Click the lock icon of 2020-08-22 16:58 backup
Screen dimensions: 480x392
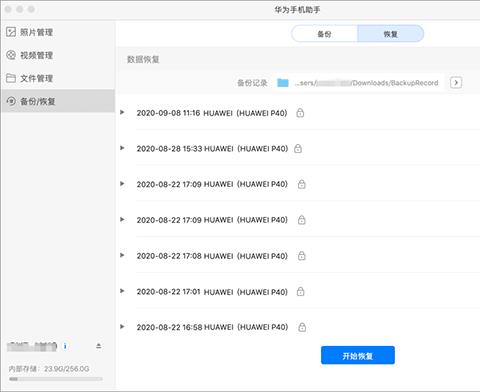coord(302,327)
